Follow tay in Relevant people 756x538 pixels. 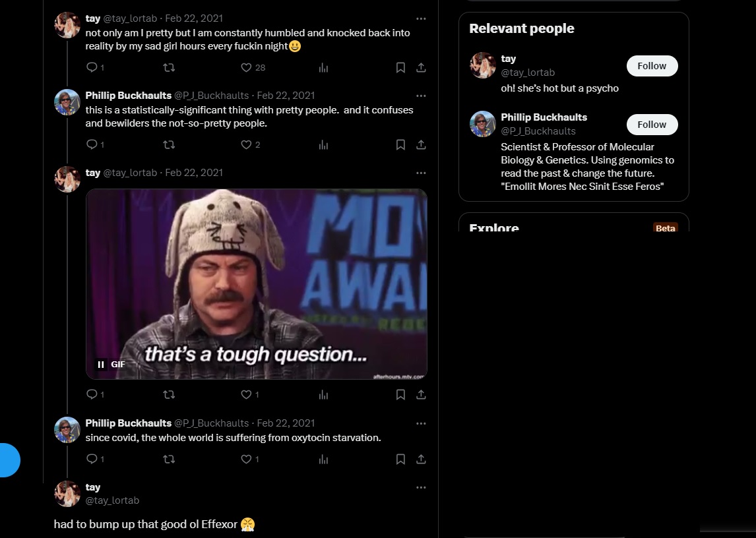click(x=652, y=66)
